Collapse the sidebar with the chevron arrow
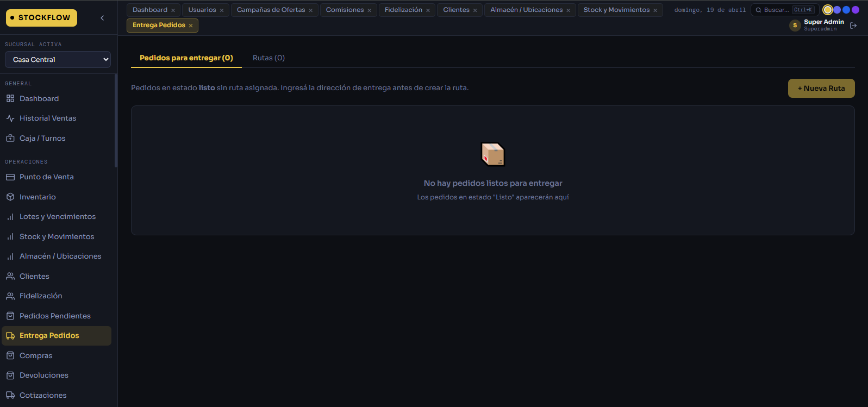The height and width of the screenshot is (407, 868). (x=102, y=18)
